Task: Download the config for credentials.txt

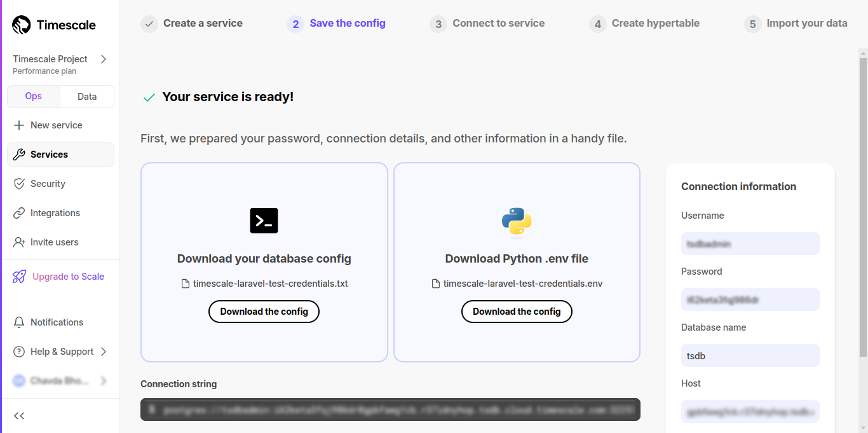Action: [x=264, y=312]
